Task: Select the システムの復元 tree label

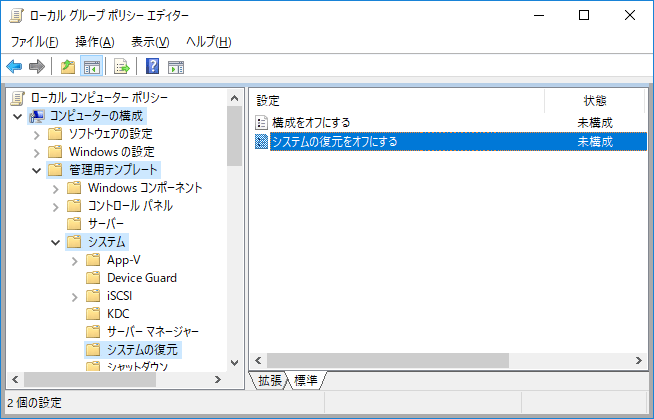Action: 142,349
